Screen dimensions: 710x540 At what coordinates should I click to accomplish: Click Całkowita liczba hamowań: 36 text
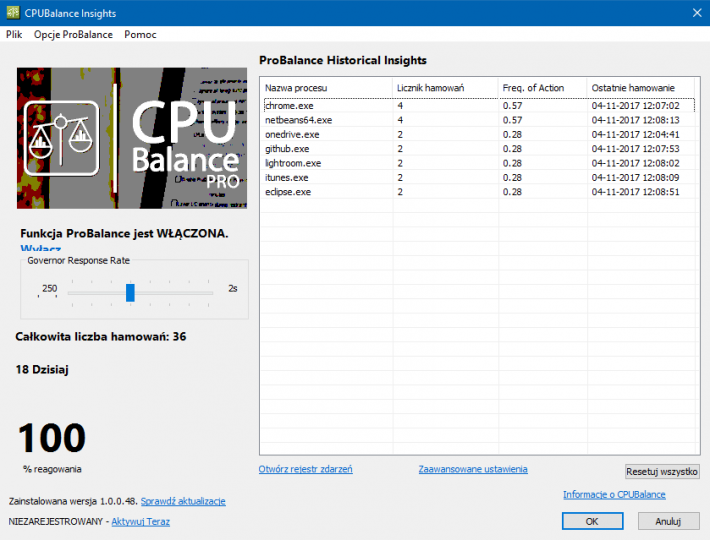(101, 337)
